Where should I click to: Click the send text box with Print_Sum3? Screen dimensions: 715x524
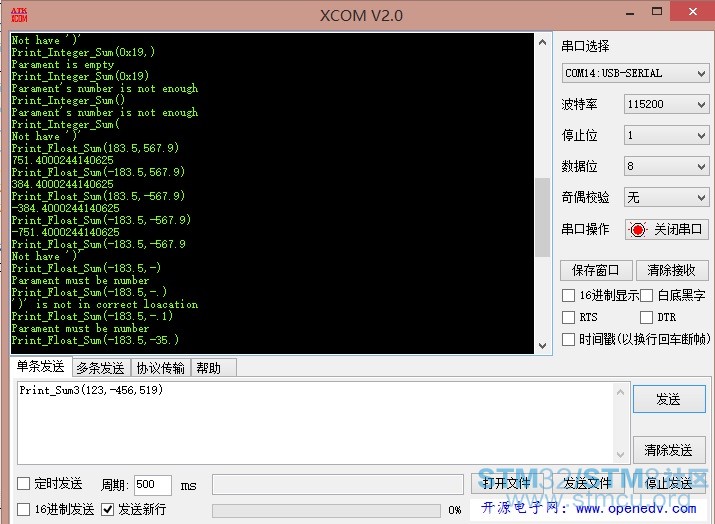316,423
